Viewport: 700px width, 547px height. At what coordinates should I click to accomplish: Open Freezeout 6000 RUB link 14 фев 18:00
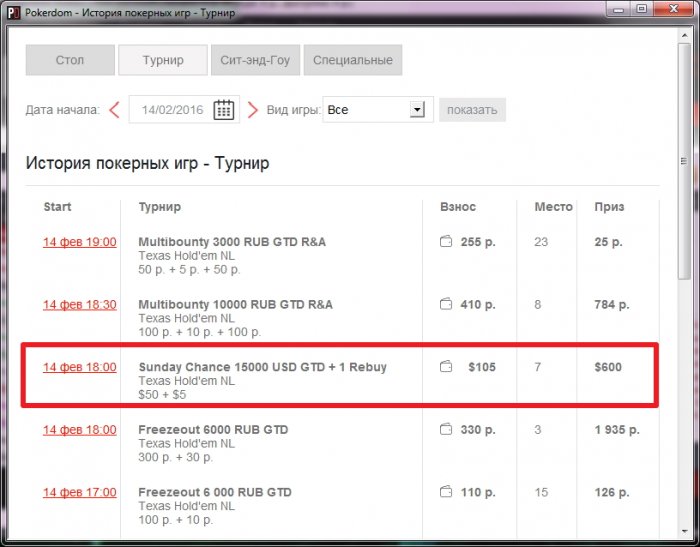point(79,430)
